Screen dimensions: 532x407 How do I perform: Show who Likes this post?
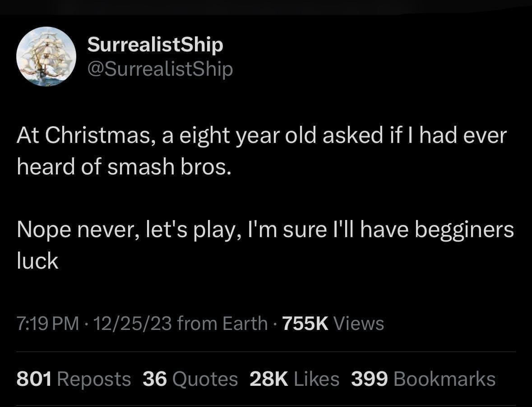tap(316, 379)
